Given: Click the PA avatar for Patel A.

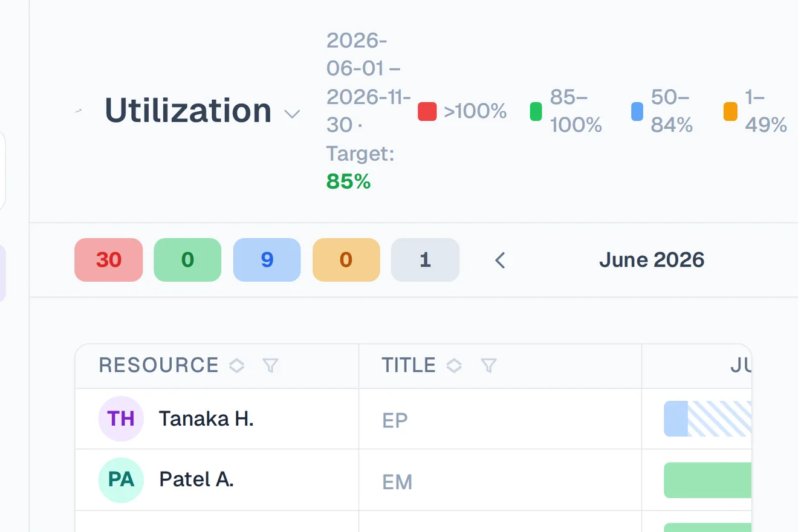Looking at the screenshot, I should (121, 480).
